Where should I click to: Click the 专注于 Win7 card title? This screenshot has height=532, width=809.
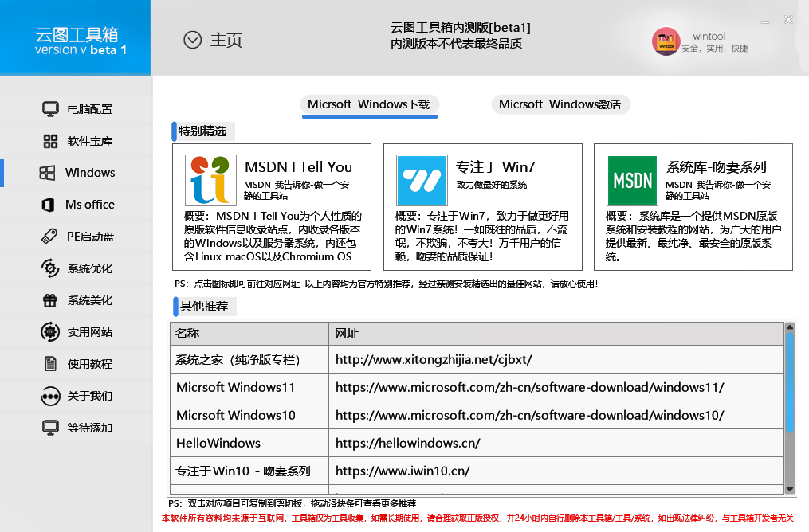[496, 167]
